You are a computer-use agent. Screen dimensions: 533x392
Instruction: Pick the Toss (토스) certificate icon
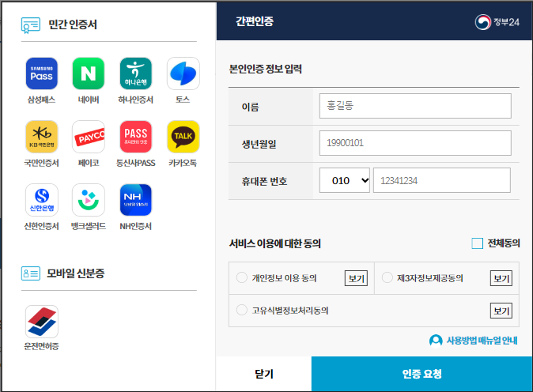tap(183, 73)
